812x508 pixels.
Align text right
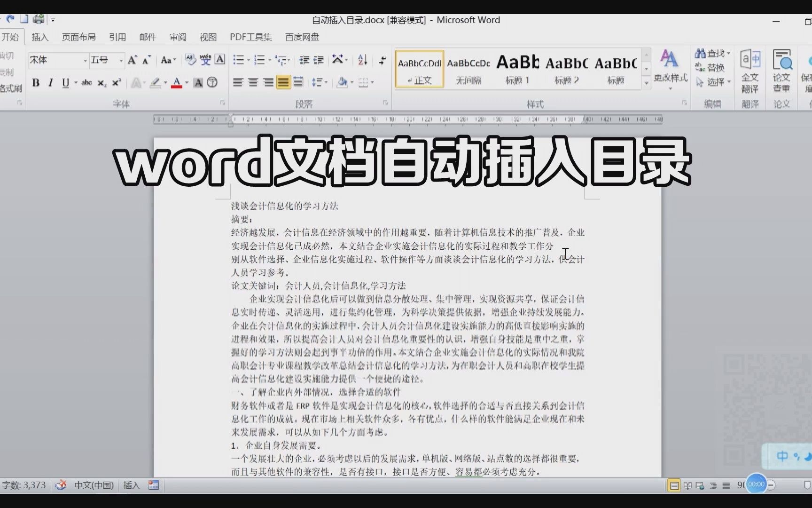coord(268,83)
